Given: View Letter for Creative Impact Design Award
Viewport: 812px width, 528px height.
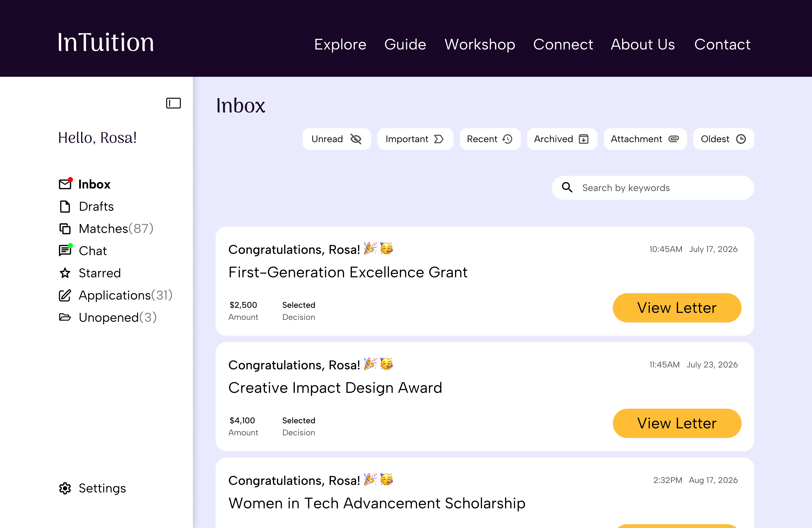Looking at the screenshot, I should point(677,423).
